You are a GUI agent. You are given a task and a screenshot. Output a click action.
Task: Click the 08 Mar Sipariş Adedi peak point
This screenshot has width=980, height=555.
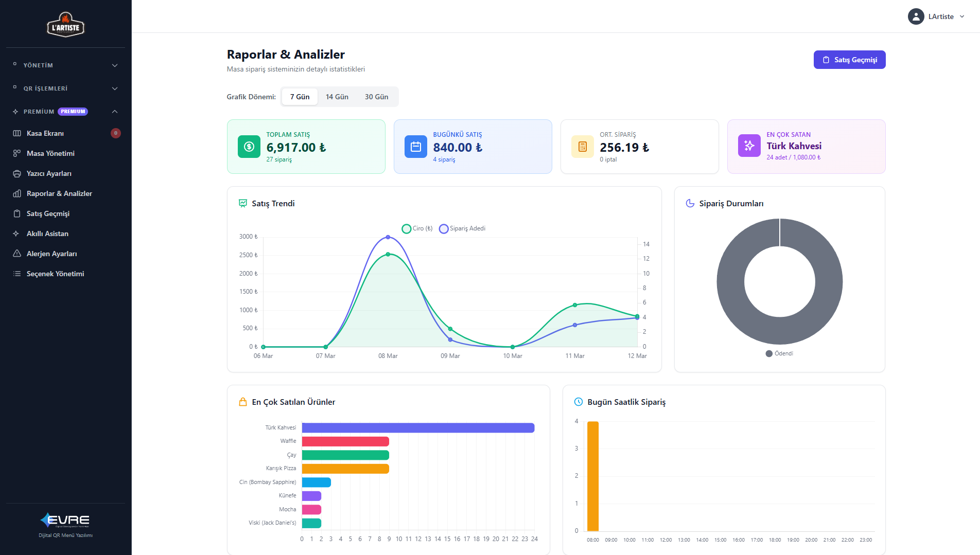388,237
